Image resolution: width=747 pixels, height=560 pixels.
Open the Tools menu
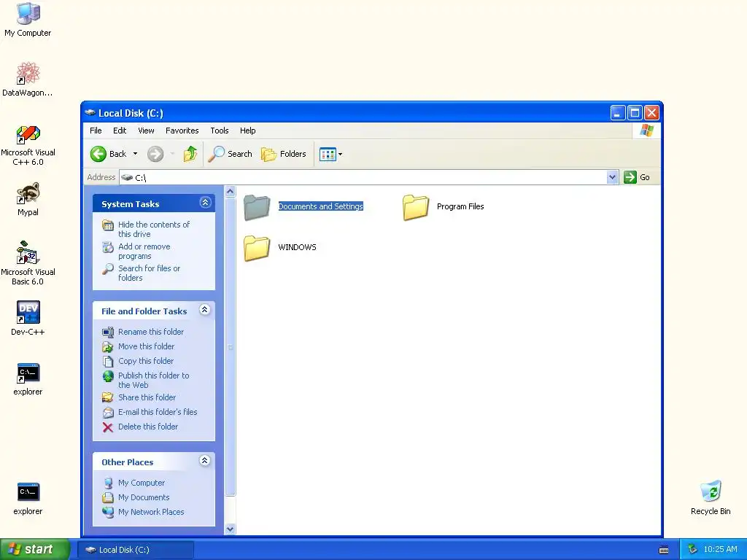pyautogui.click(x=220, y=131)
